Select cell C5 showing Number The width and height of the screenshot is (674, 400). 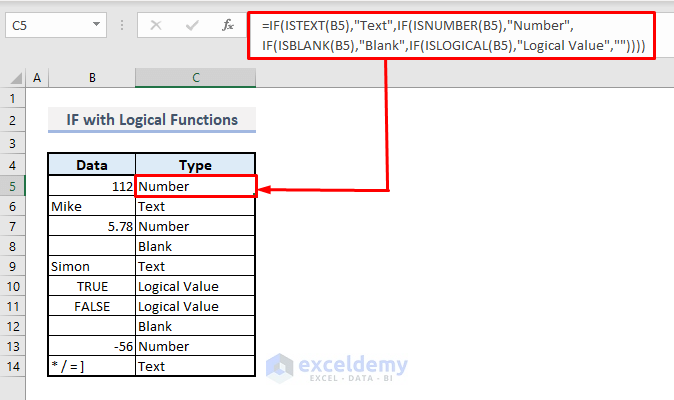(196, 186)
